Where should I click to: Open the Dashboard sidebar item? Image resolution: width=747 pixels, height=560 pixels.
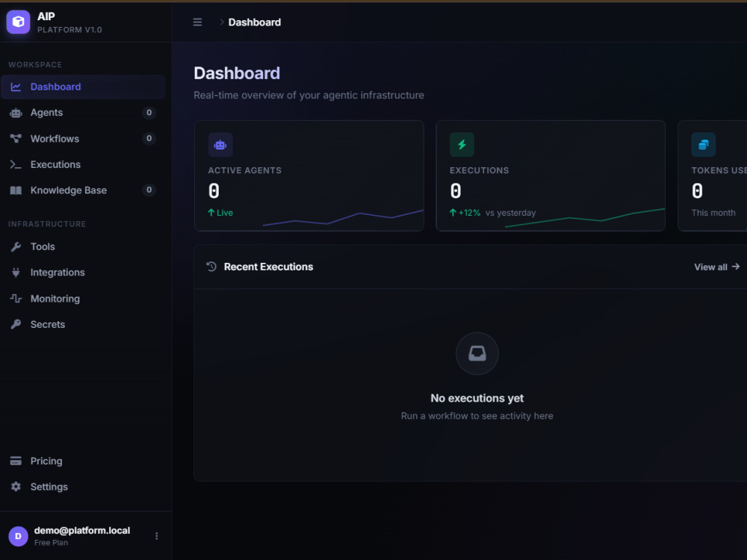[x=83, y=87]
